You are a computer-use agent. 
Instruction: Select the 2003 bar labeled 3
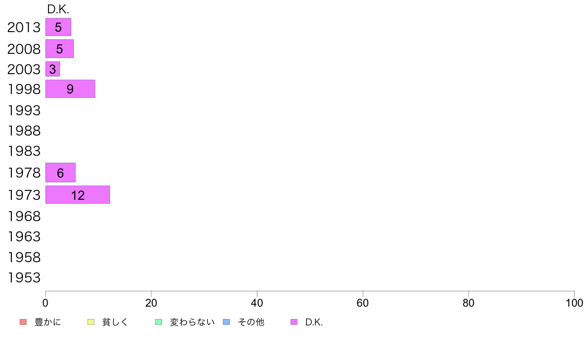(52, 69)
